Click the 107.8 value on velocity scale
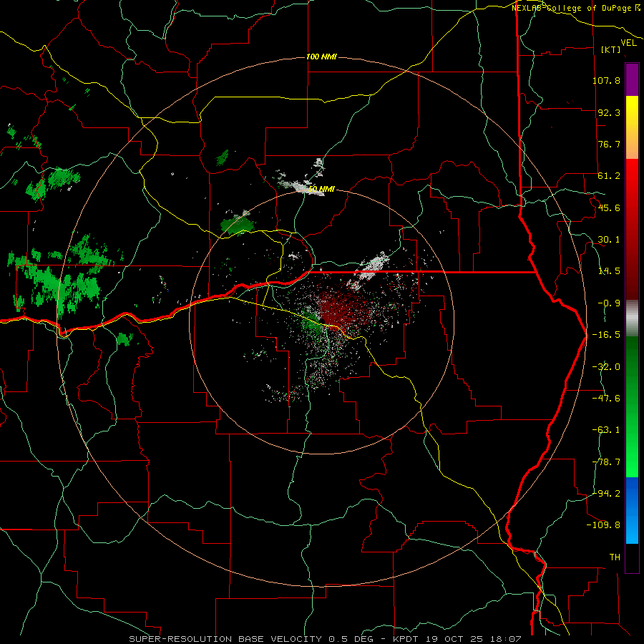This screenshot has height=644, width=644. pyautogui.click(x=606, y=80)
